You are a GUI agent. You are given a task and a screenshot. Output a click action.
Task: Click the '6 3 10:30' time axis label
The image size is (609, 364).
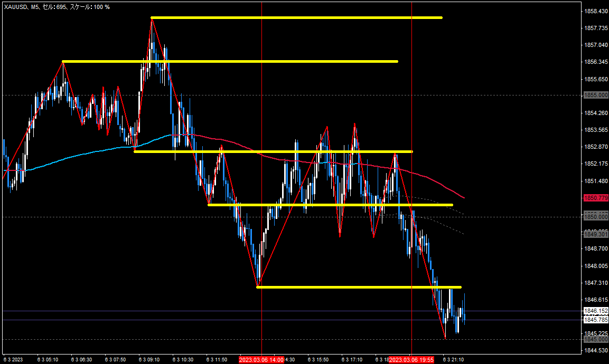[x=183, y=360]
